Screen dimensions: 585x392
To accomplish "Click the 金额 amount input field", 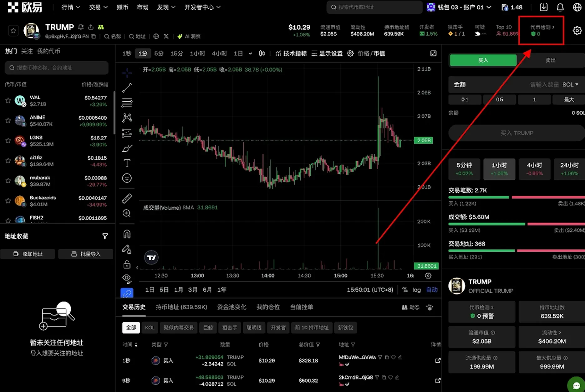I will click(x=516, y=84).
